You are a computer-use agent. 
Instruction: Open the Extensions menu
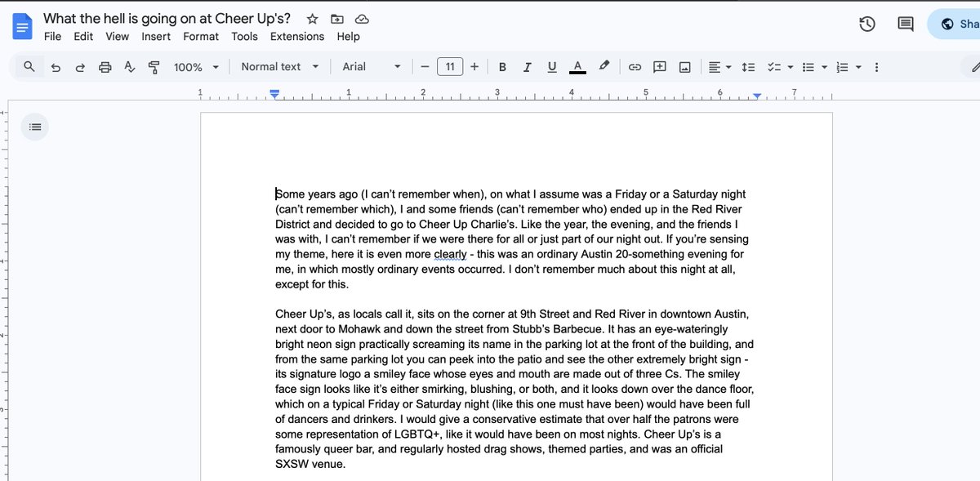coord(297,36)
